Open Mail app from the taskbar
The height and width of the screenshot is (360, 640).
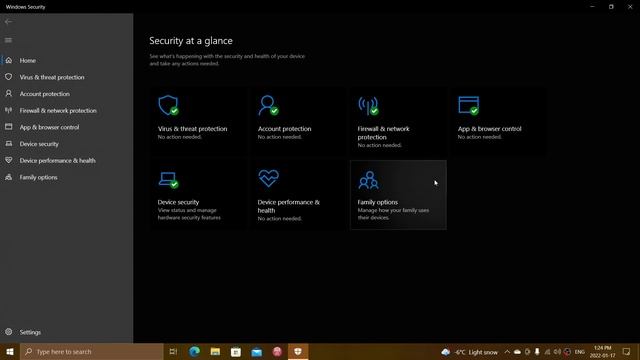257,351
